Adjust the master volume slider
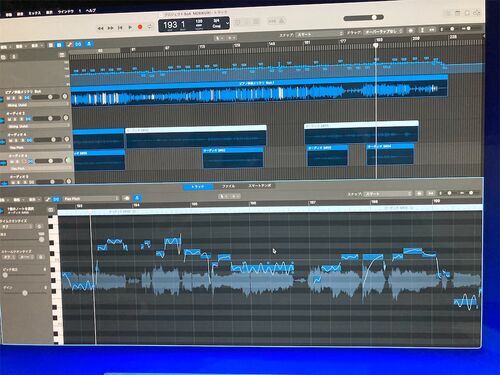This screenshot has width=500, height=375. [363, 18]
